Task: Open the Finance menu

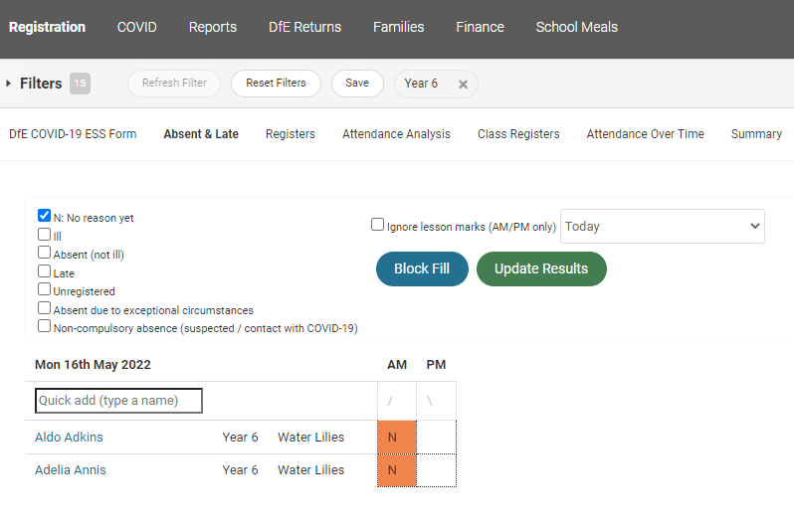Action: click(480, 27)
